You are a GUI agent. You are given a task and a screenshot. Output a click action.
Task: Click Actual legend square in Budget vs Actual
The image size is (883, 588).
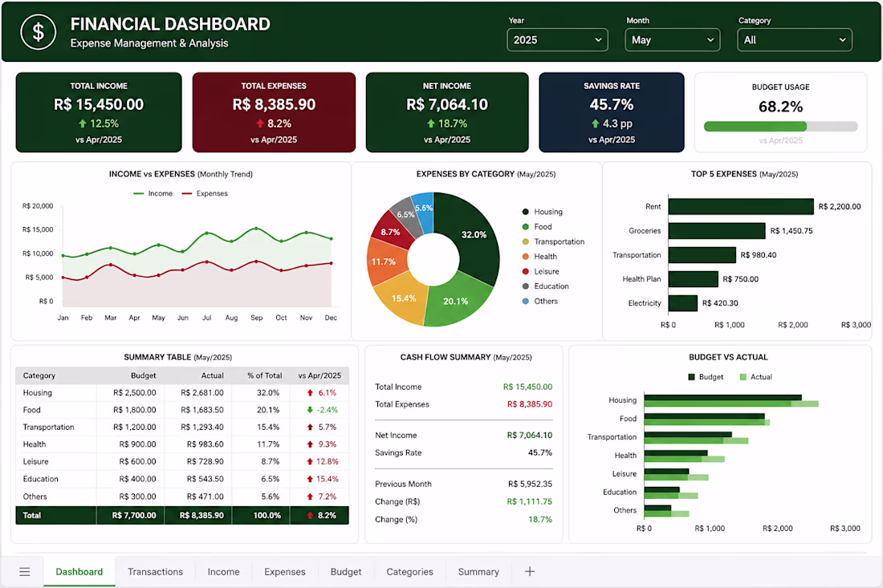pos(743,377)
